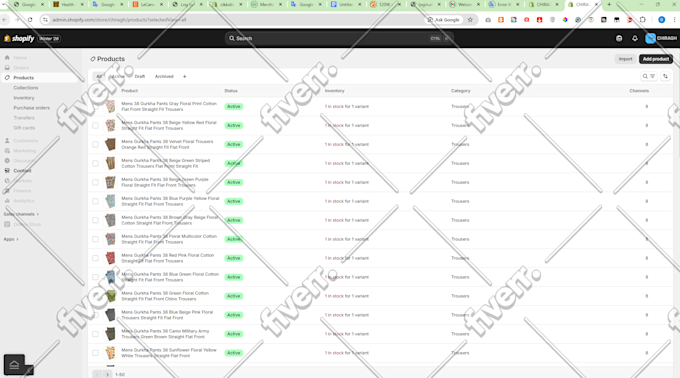Go to next page of products
Viewport: 680px width, 378px height.
(107, 375)
